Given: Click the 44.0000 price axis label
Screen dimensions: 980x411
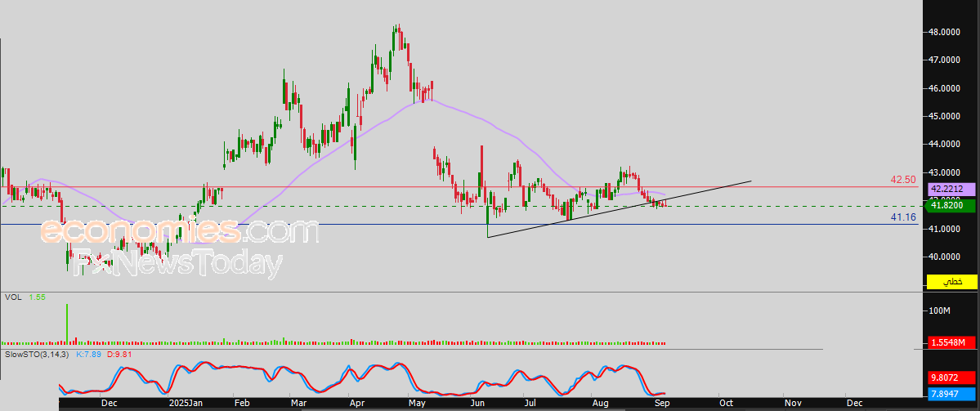Looking at the screenshot, I should point(942,145).
